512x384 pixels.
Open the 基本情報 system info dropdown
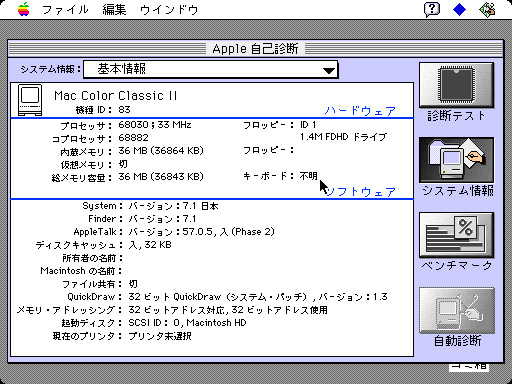(x=211, y=69)
